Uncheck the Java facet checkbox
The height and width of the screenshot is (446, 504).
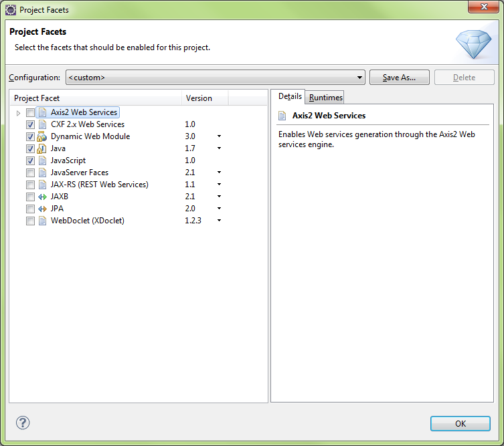click(x=31, y=148)
